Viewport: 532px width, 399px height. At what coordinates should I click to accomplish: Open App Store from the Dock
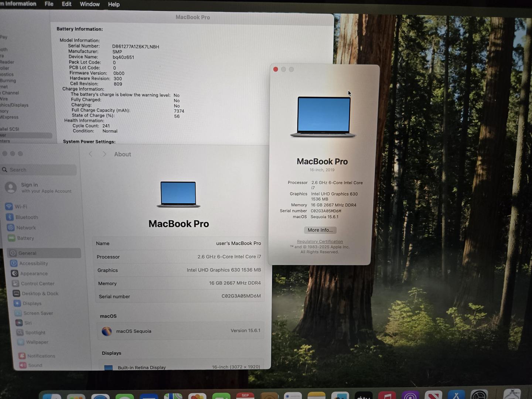[x=457, y=395]
